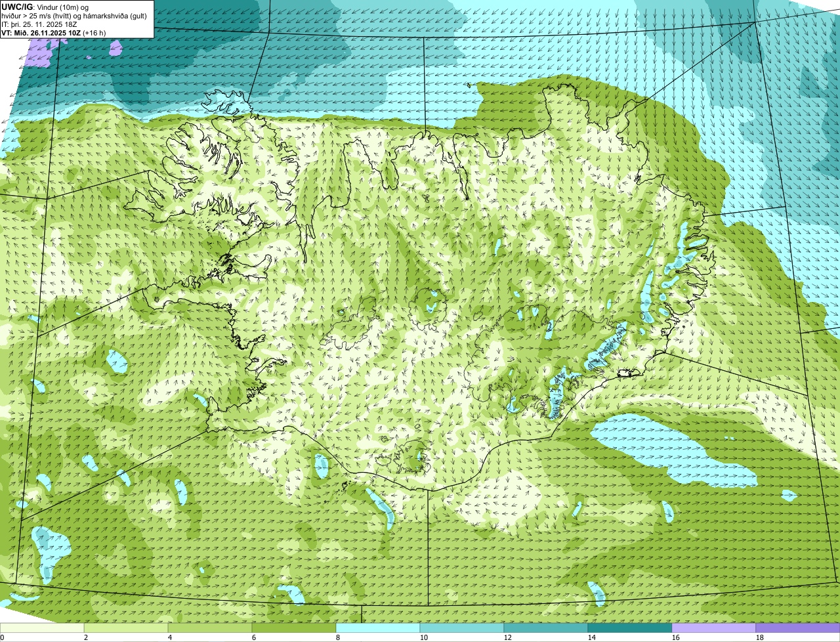Screen dimensions: 840x642
Task: Click the "16" legend scale label
Action: 676,637
